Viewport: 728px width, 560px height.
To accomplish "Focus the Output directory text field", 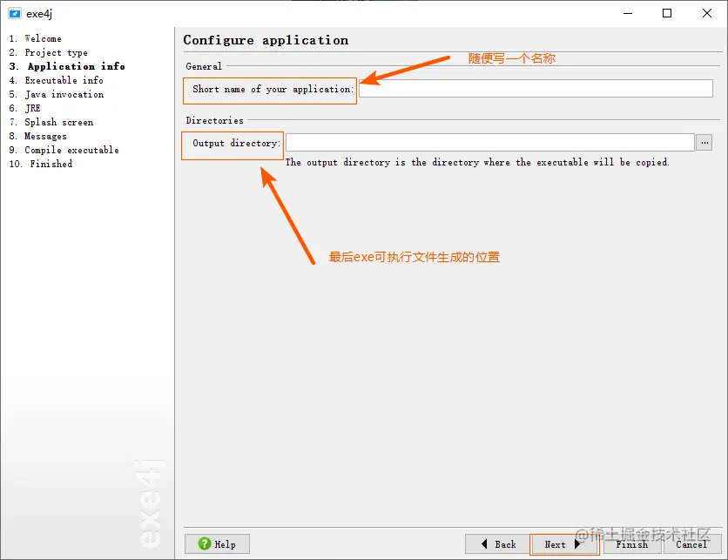I will tap(489, 143).
